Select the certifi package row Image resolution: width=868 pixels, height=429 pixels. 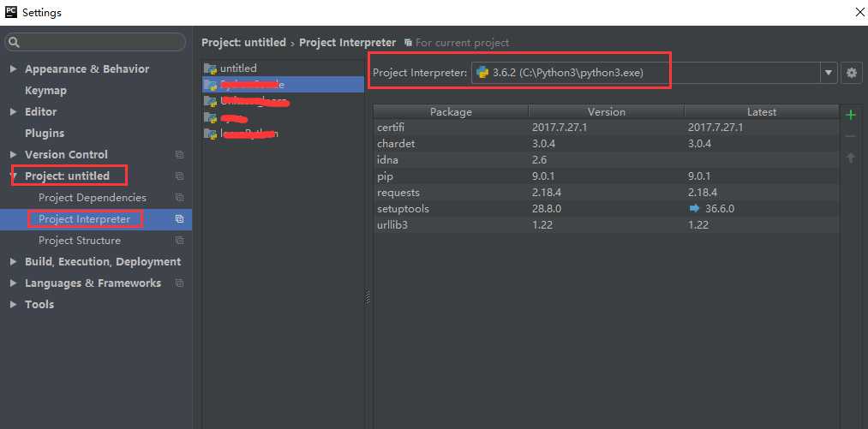coord(606,128)
